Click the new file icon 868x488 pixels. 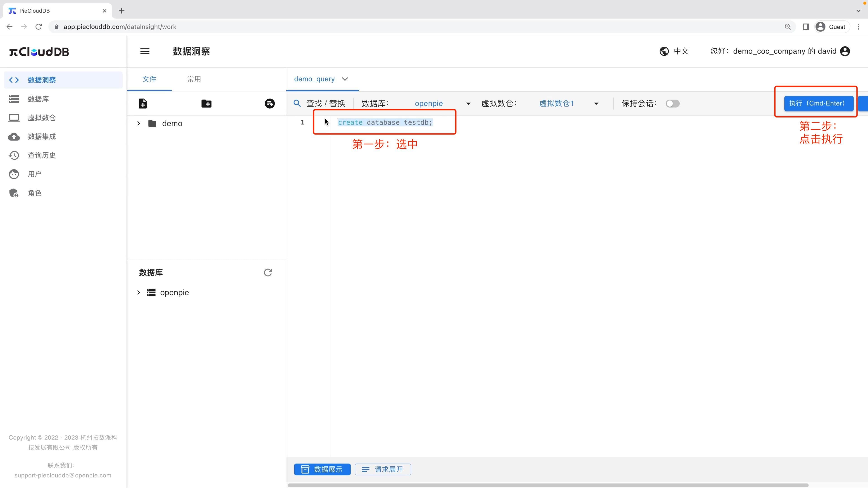[x=143, y=103]
